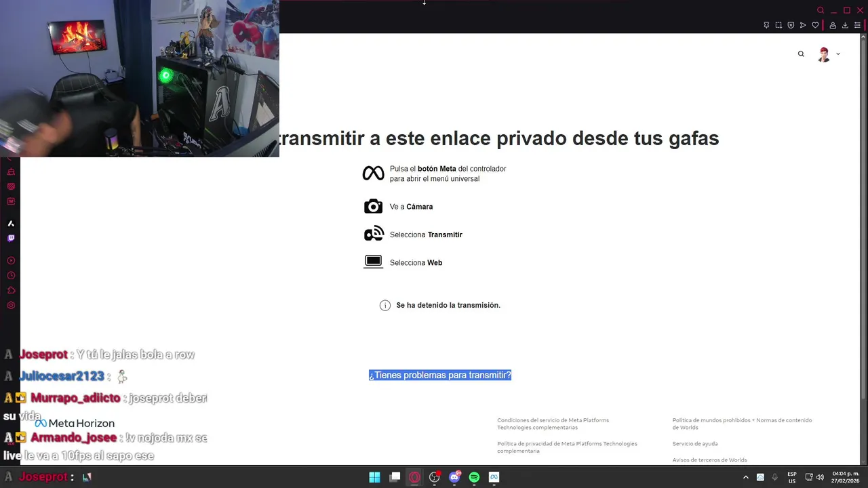Screen dimensions: 868x488
Task: Switch the ESP US keyboard language
Action: click(792, 477)
